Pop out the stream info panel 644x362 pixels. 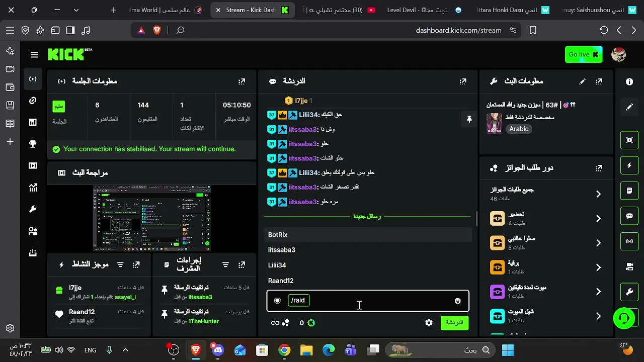599,81
